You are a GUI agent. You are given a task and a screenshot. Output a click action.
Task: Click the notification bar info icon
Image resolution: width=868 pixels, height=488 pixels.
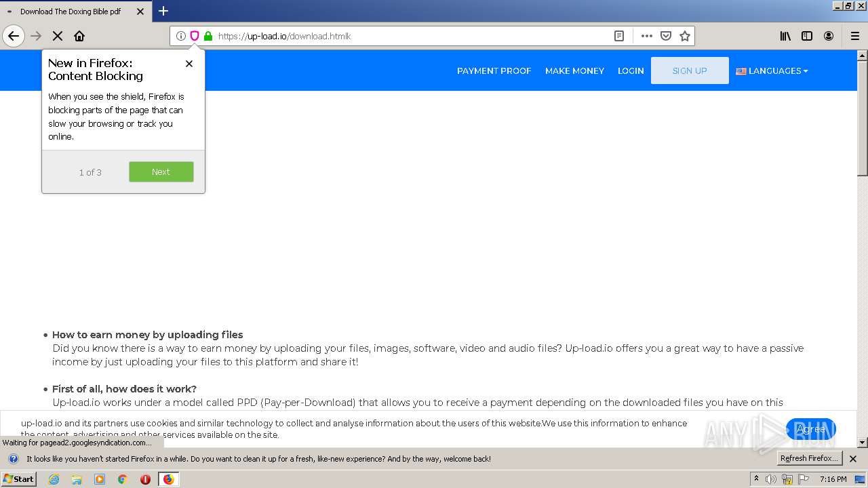(13, 459)
